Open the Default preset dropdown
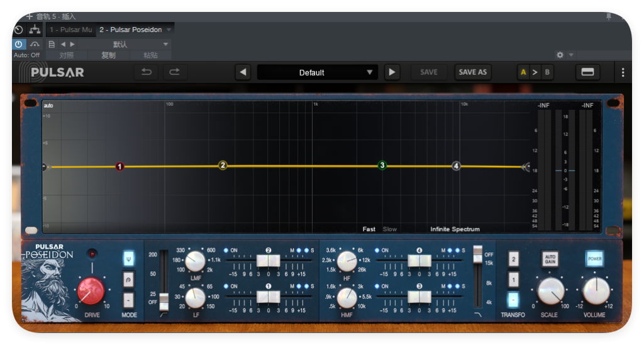This screenshot has width=644, height=345. [318, 72]
